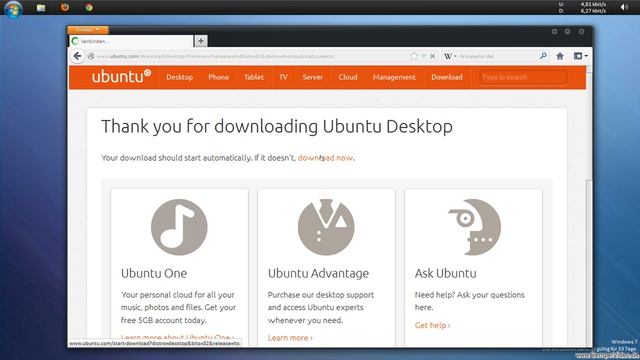Open the Management navigation item
Image resolution: width=640 pixels, height=360 pixels.
coord(394,77)
